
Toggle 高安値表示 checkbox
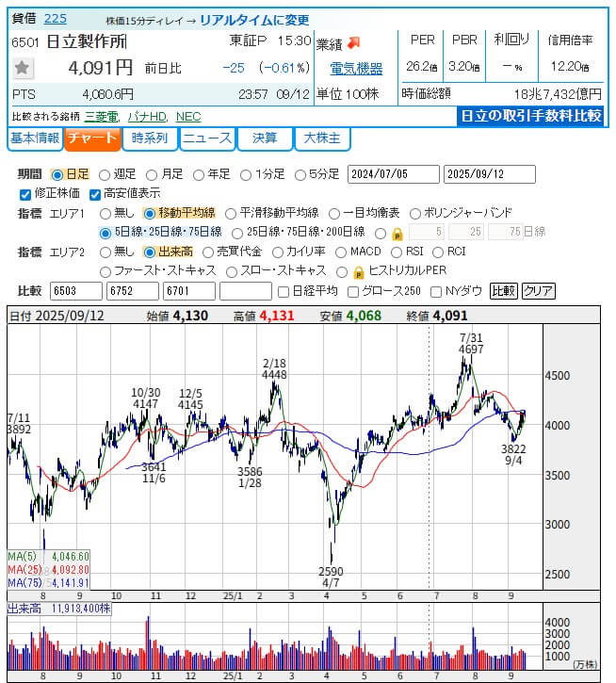95,194
